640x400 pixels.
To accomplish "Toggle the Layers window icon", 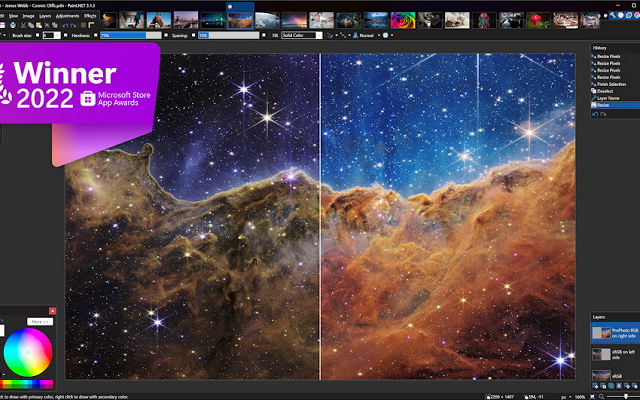I will [x=629, y=15].
